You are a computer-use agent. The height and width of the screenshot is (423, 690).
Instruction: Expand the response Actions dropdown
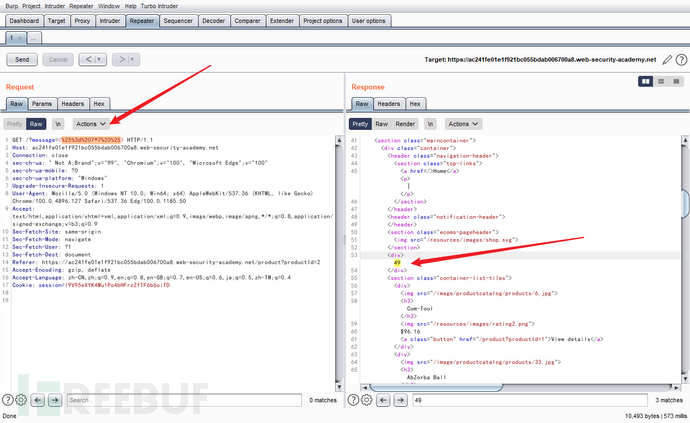pyautogui.click(x=468, y=123)
